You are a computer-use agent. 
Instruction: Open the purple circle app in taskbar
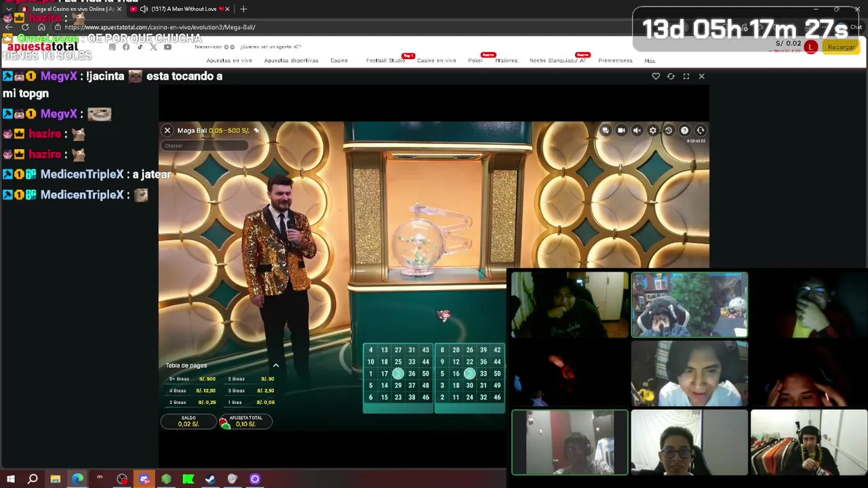255,479
